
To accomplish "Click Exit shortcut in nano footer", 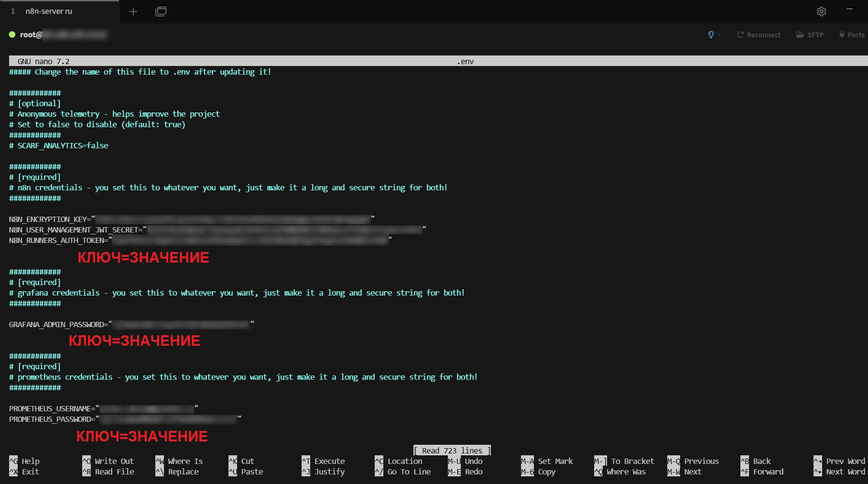I will tap(24, 472).
